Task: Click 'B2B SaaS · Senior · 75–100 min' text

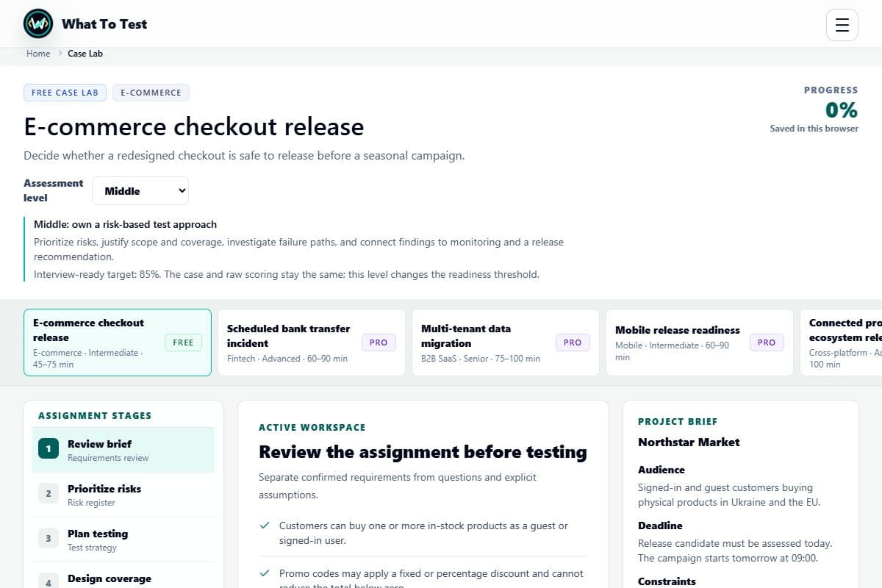Action: [481, 359]
